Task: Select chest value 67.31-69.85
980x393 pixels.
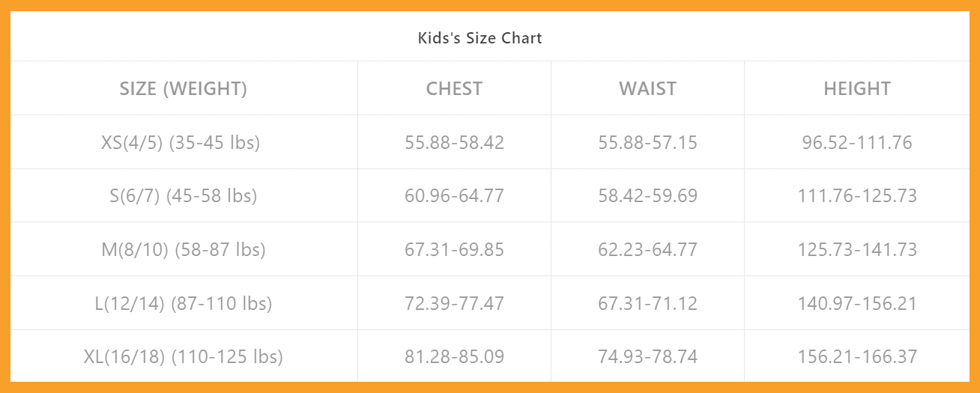Action: [x=454, y=249]
